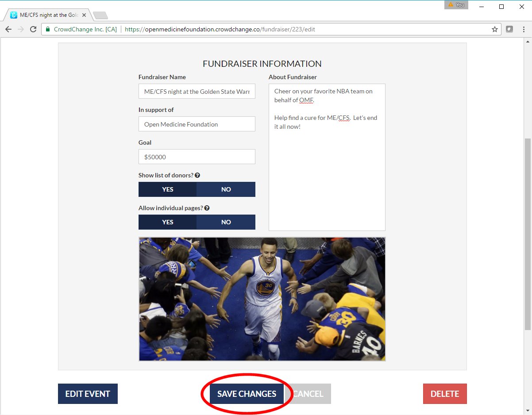Reload the fundraiser edit page

click(33, 29)
